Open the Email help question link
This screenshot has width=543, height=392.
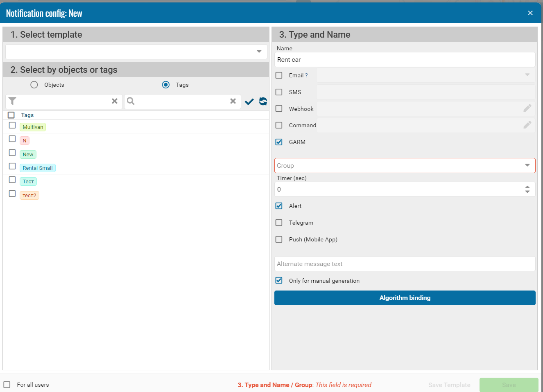[x=306, y=76]
